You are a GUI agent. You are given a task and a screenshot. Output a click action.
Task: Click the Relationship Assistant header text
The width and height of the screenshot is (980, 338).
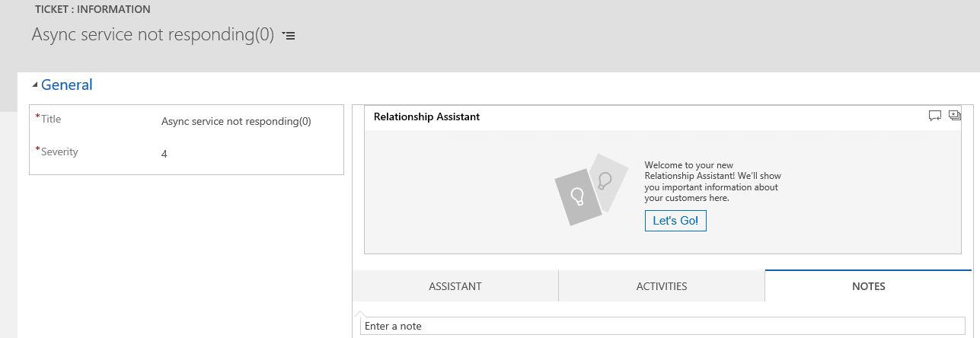[426, 116]
